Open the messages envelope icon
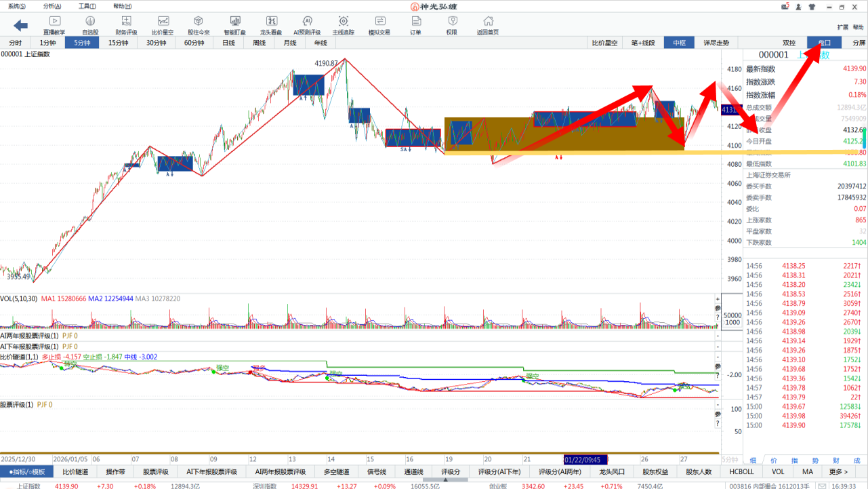 [785, 7]
